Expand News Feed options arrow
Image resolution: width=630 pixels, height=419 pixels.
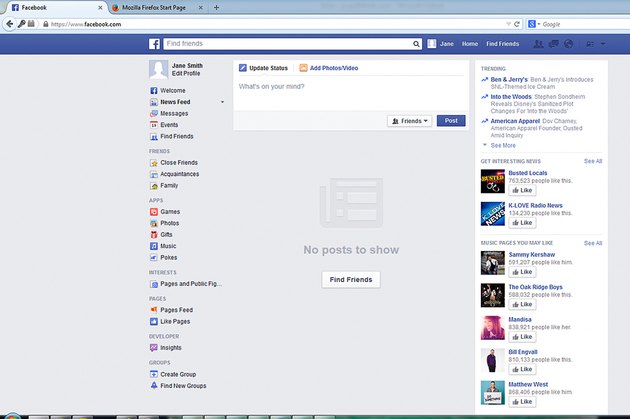[222, 102]
